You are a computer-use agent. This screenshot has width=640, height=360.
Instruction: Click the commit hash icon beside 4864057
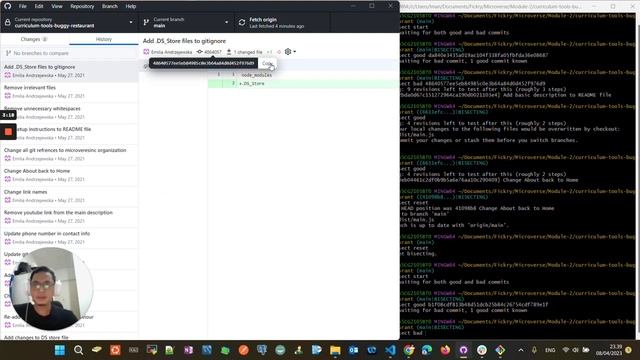pos(200,52)
